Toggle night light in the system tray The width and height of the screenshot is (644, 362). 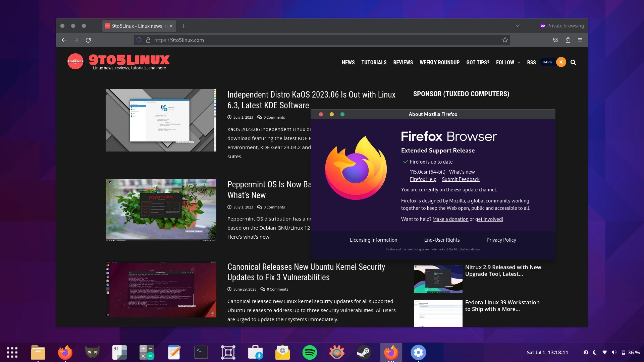[x=595, y=352]
